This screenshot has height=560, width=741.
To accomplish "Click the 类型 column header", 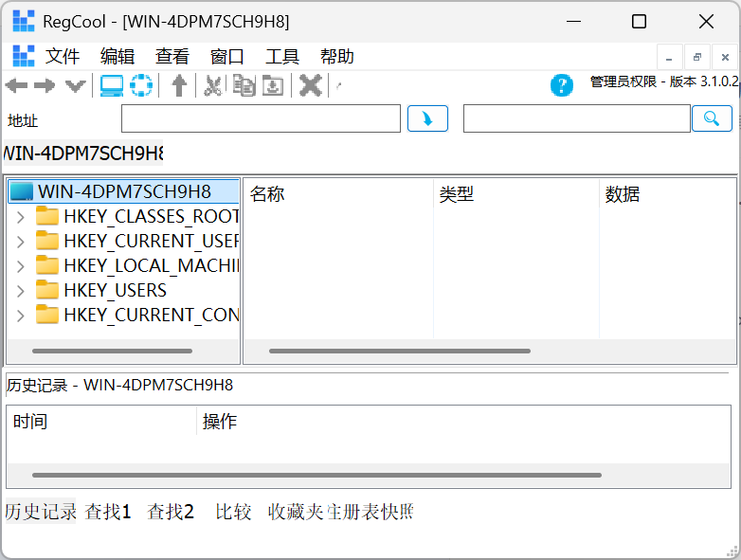I will (516, 194).
